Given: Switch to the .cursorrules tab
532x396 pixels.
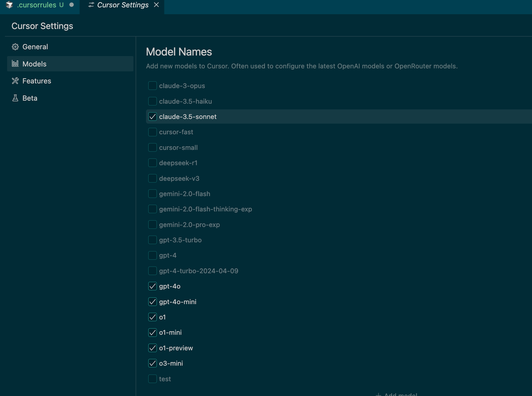Looking at the screenshot, I should pos(39,6).
